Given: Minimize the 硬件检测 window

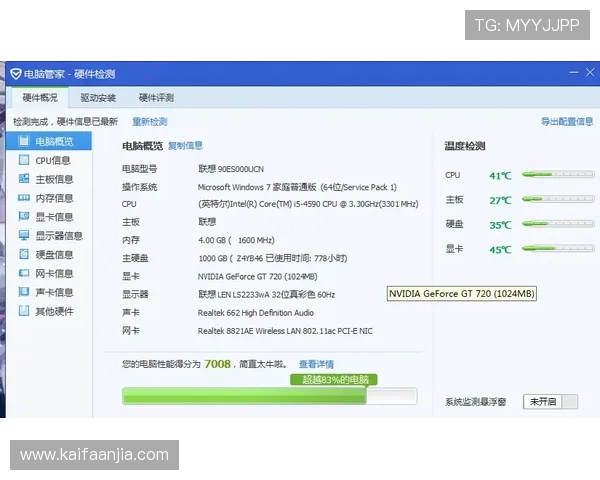Looking at the screenshot, I should 573,72.
